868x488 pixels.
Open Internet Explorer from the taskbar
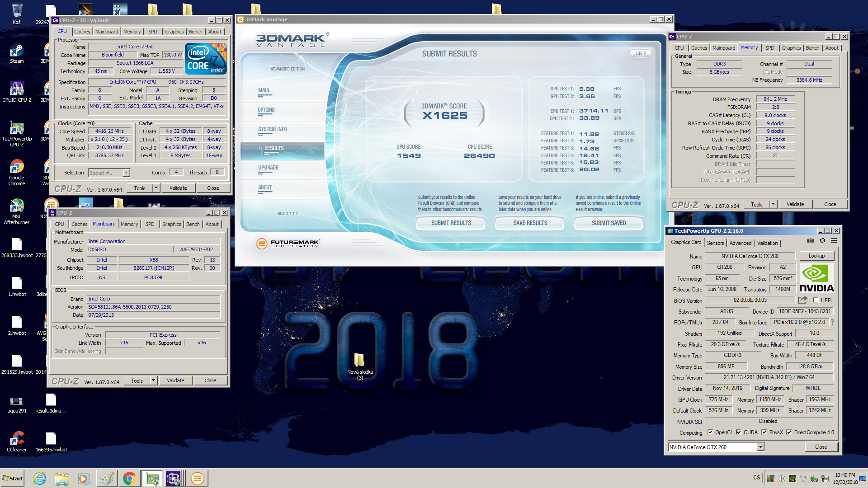[x=40, y=479]
